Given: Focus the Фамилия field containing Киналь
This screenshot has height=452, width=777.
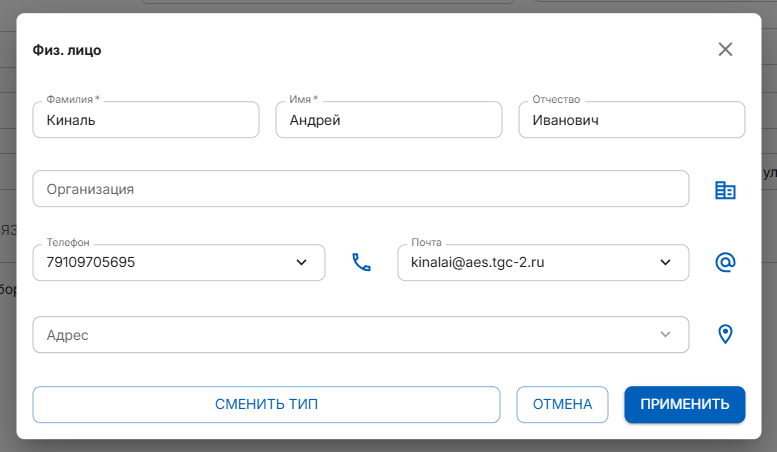Looking at the screenshot, I should pyautogui.click(x=145, y=120).
